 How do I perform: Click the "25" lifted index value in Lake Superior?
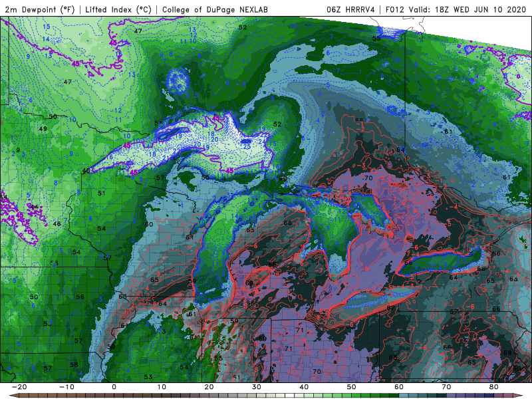point(247,147)
